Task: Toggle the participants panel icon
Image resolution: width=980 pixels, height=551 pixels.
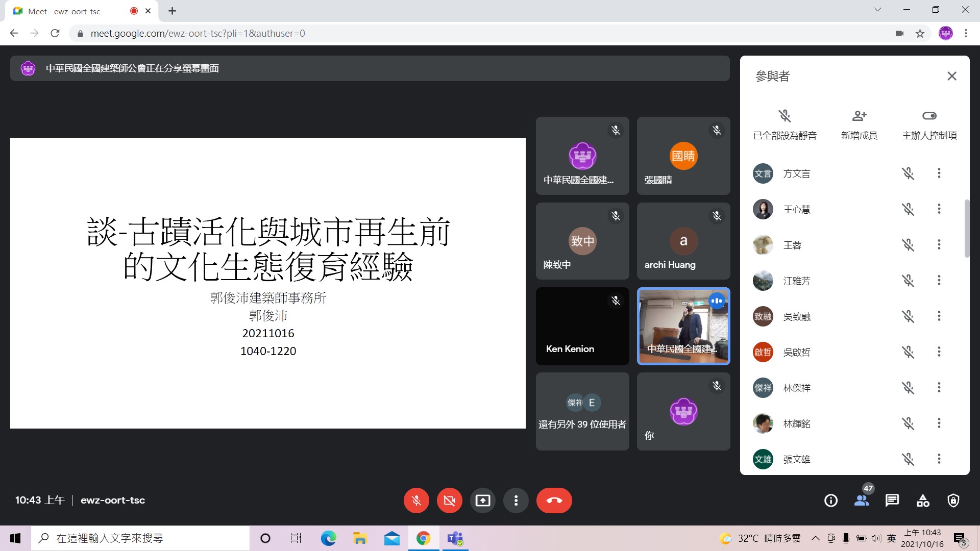Action: pyautogui.click(x=862, y=500)
